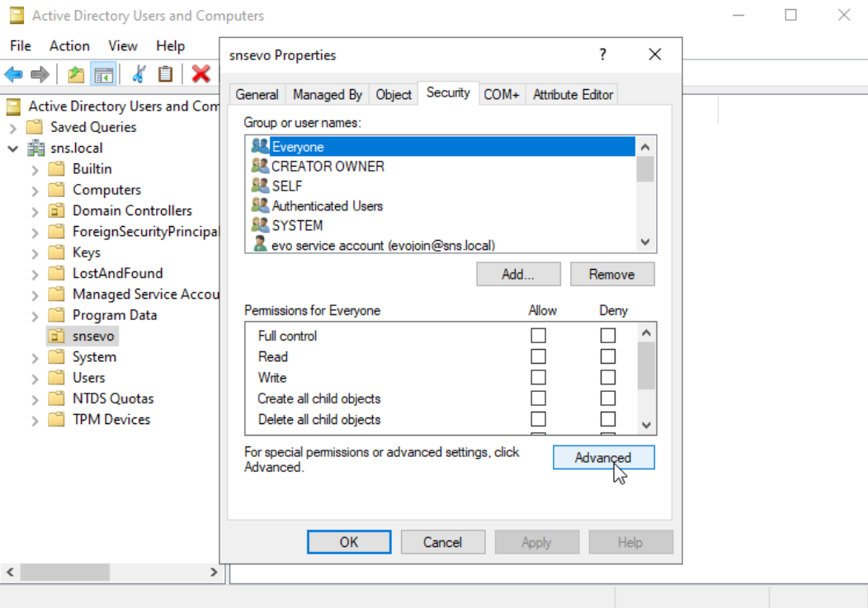Image resolution: width=868 pixels, height=608 pixels.
Task: Click the Authenticated Users group icon
Action: click(260, 205)
